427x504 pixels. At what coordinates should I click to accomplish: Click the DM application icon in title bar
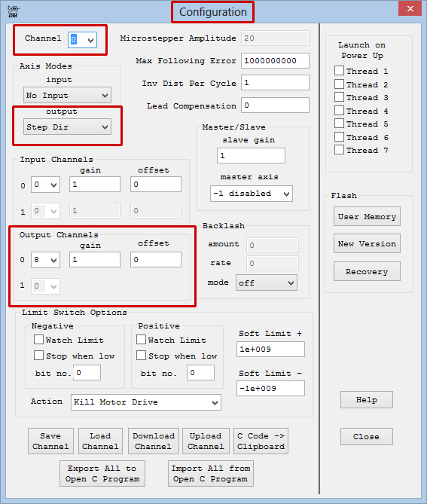(x=13, y=11)
